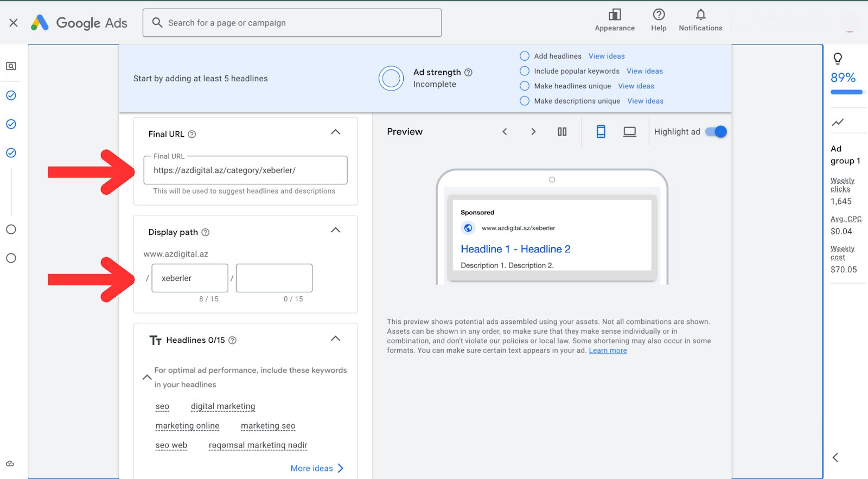
Task: Go to second completed step checkmark
Action: pyautogui.click(x=11, y=124)
